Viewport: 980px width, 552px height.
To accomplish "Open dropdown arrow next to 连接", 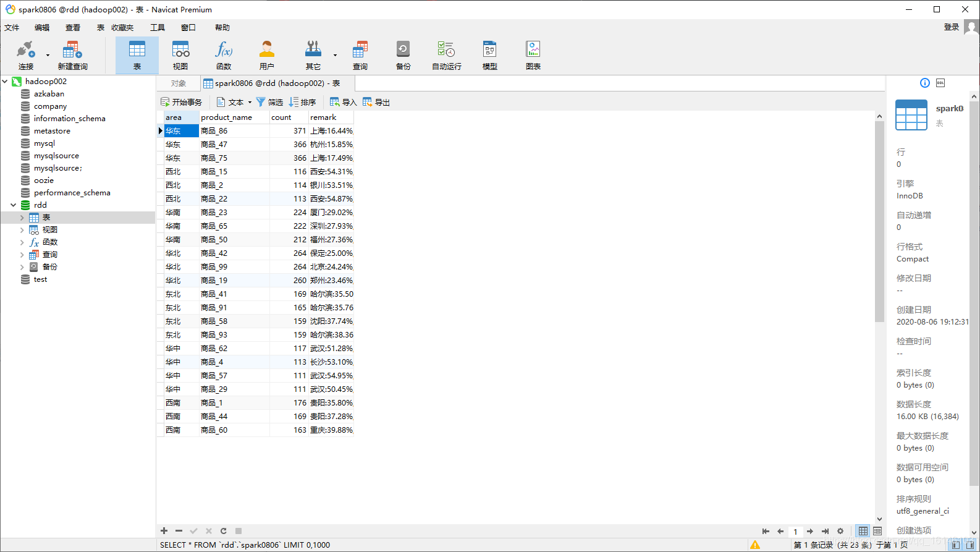I will click(x=48, y=55).
